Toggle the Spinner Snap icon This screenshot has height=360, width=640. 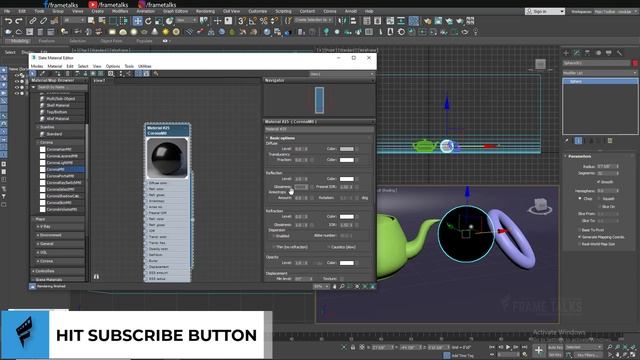(274, 21)
